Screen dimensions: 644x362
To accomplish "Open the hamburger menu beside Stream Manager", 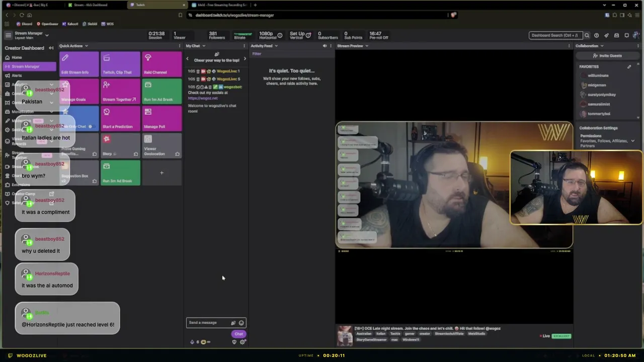I will [8, 35].
